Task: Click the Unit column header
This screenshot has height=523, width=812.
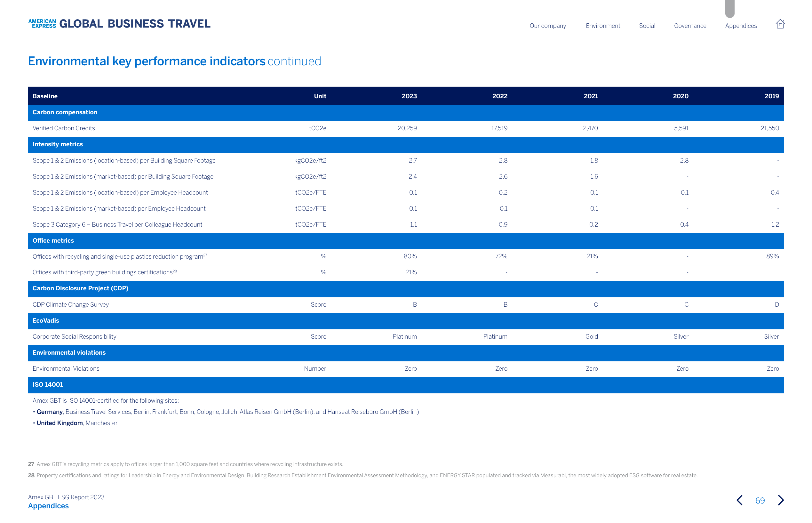Action: pos(320,96)
